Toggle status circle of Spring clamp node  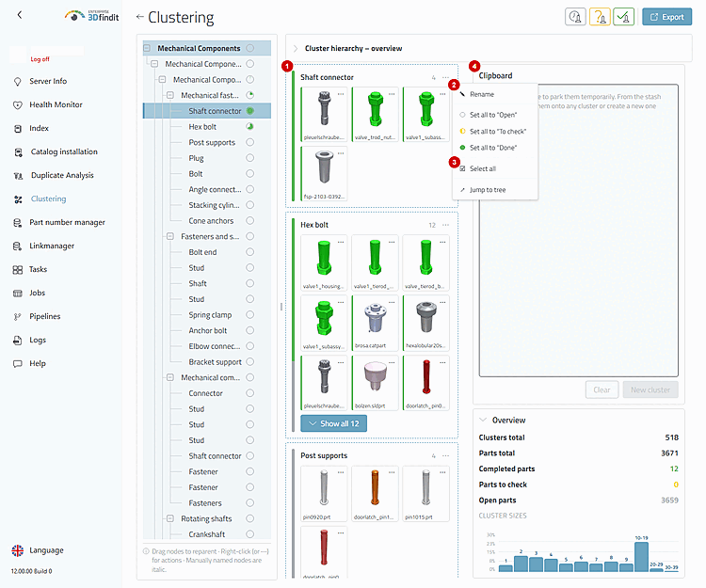click(x=249, y=314)
